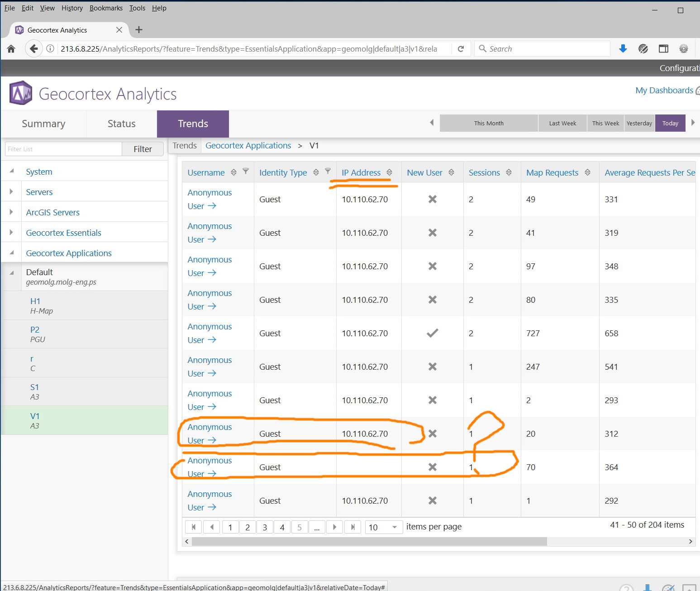Click the sidebar toggle icon in browser toolbar

point(663,49)
